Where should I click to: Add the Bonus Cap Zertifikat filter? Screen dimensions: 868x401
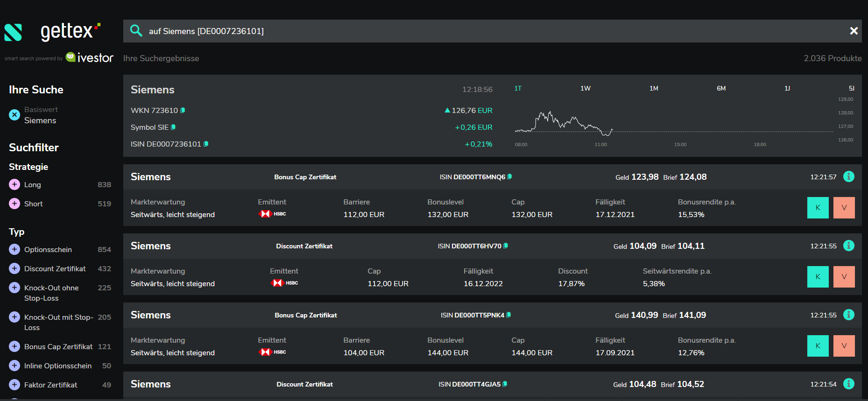click(x=14, y=346)
